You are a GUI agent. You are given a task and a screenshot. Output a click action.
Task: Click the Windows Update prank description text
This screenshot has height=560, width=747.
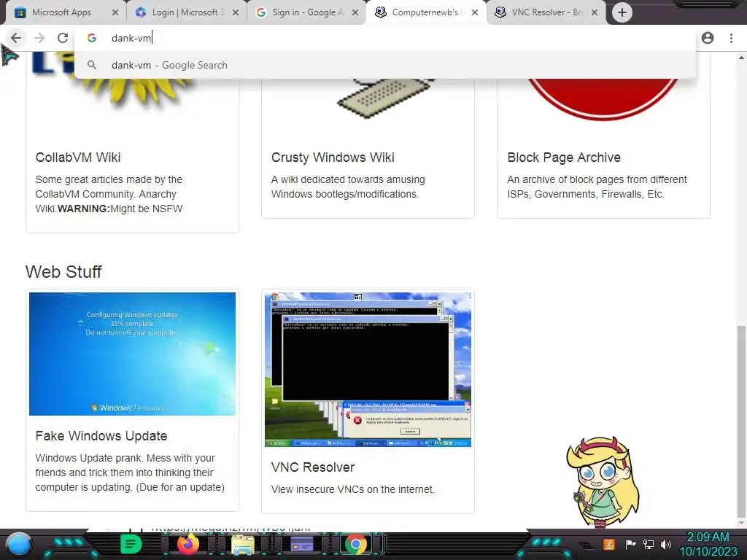(x=130, y=472)
